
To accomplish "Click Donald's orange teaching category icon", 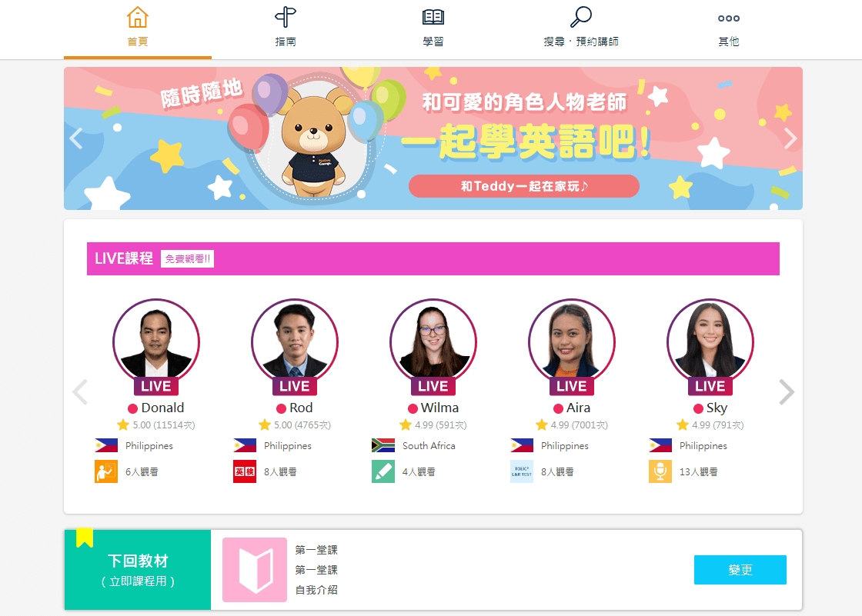I will [x=106, y=471].
